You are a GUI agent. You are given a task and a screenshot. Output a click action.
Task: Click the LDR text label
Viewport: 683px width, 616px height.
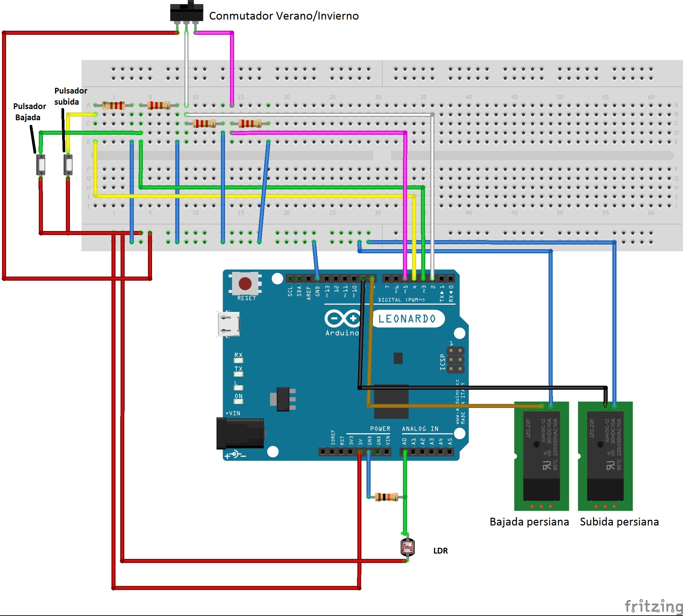(x=440, y=551)
